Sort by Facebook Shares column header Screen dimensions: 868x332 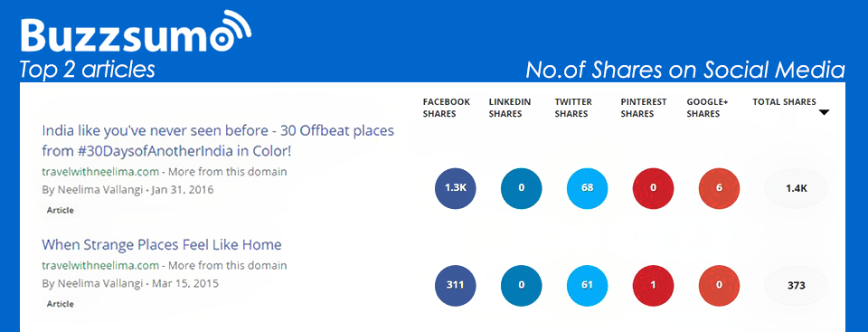click(x=446, y=108)
